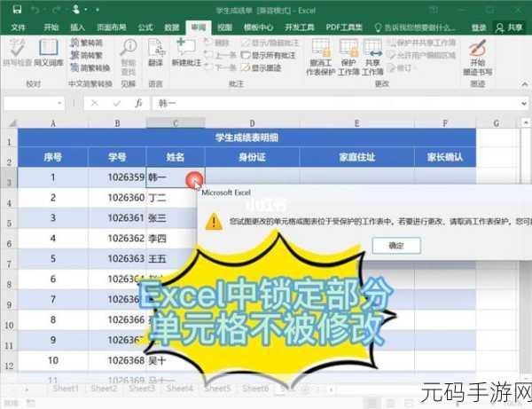Viewport: 532px width, 409px height.
Task: Switch to the 页面布局 tab
Action: [112, 28]
